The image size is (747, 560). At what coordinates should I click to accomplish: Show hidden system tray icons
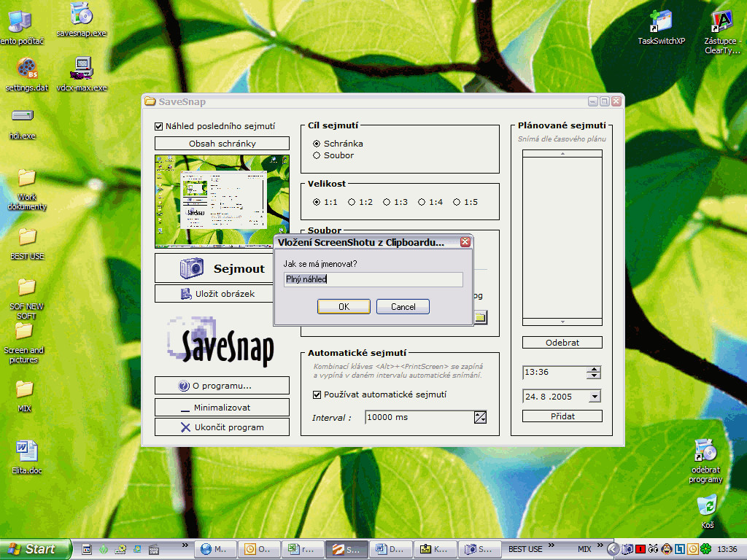(x=614, y=549)
